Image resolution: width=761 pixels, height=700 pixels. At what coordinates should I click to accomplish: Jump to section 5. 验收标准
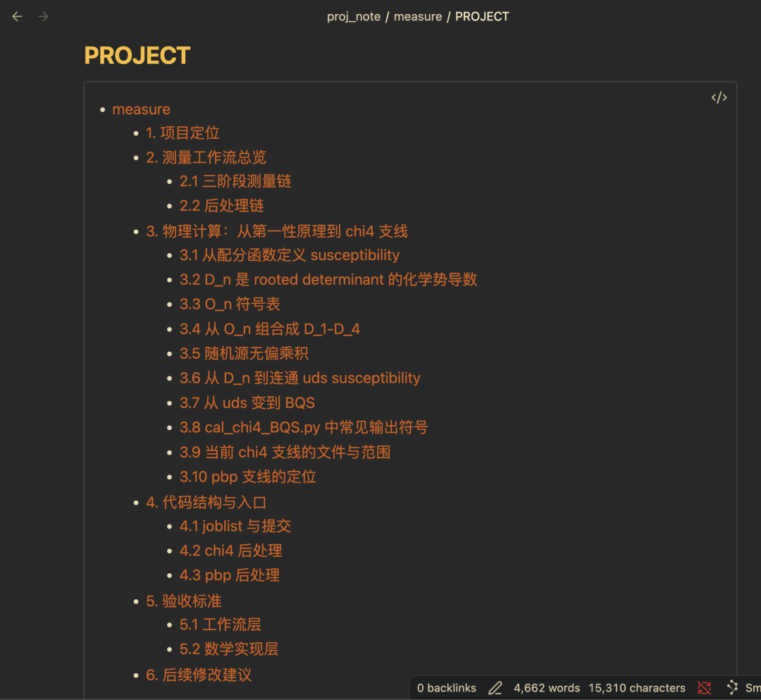184,601
